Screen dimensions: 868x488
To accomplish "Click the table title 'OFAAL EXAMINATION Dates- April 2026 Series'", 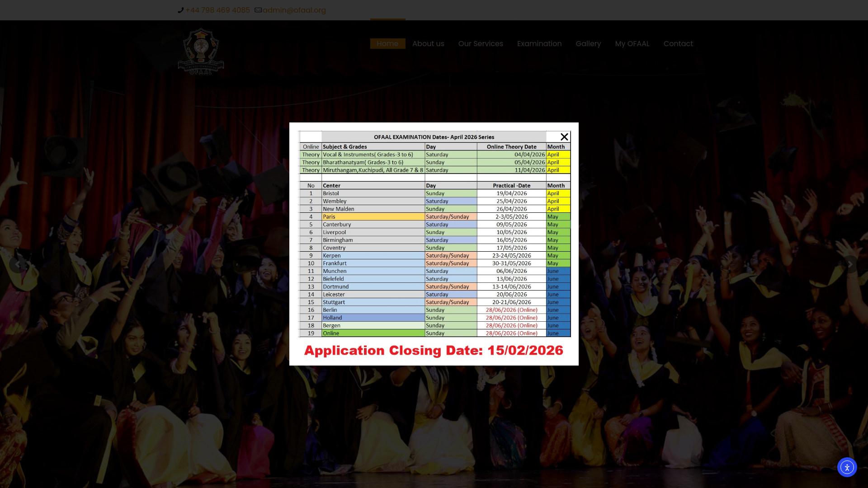I will point(434,137).
